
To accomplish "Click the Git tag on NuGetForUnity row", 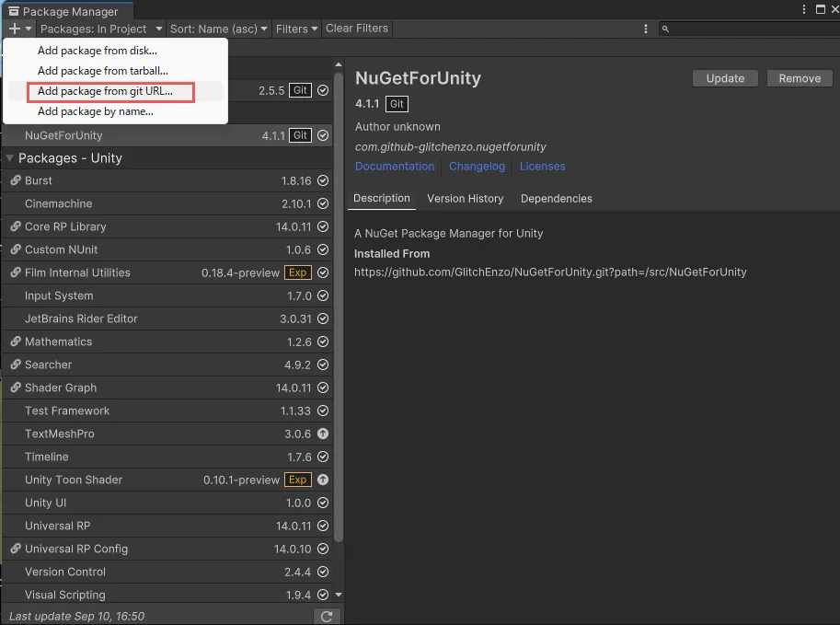I will (300, 135).
